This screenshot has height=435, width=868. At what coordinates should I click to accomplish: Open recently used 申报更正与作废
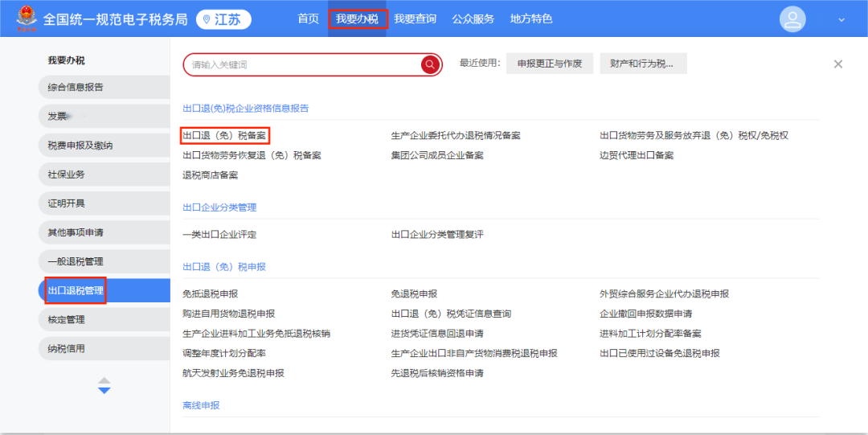[x=550, y=64]
